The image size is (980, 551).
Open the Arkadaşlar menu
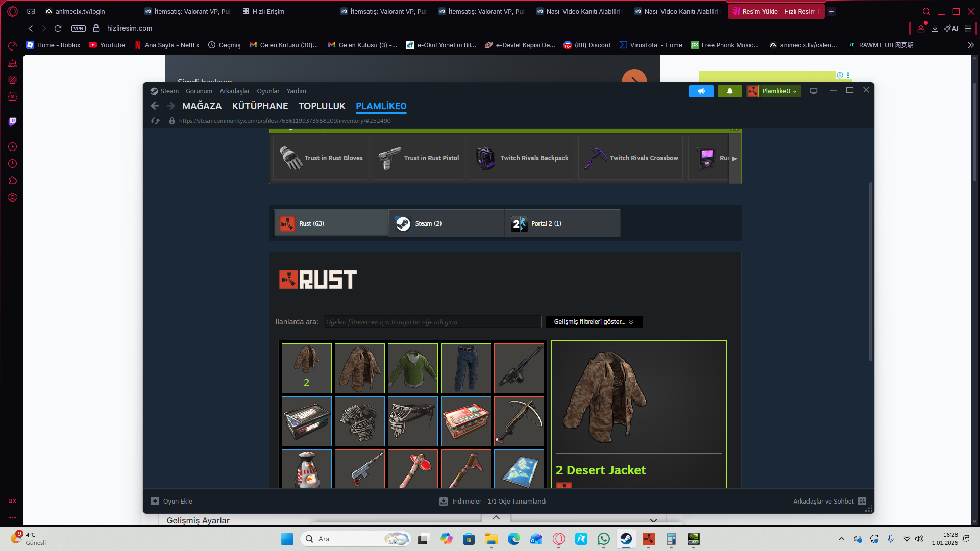tap(235, 91)
